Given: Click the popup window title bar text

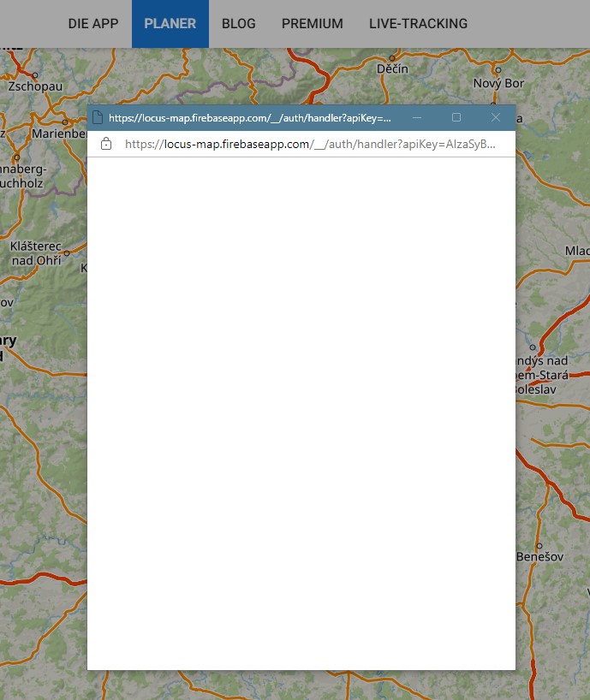Looking at the screenshot, I should 249,117.
